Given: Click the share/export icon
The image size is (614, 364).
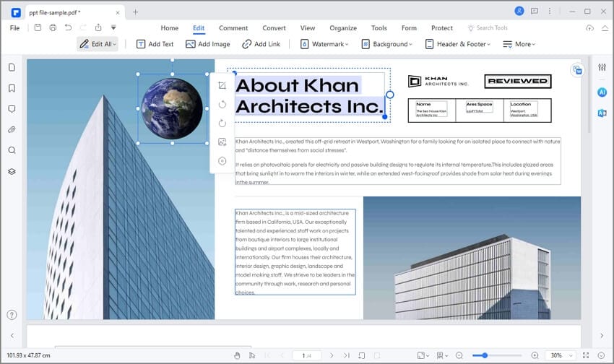Looking at the screenshot, I should click(x=98, y=27).
